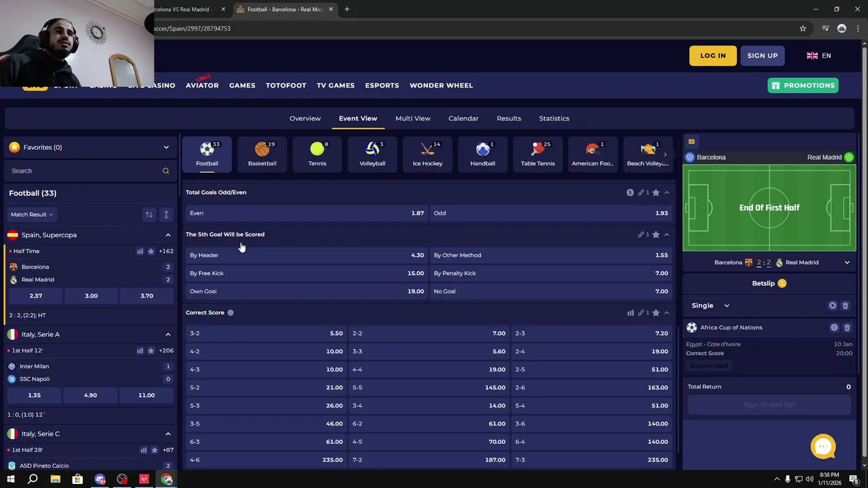Image resolution: width=868 pixels, height=488 pixels.
Task: Favorite the Inter Milan vs Napoli match
Action: click(151, 350)
